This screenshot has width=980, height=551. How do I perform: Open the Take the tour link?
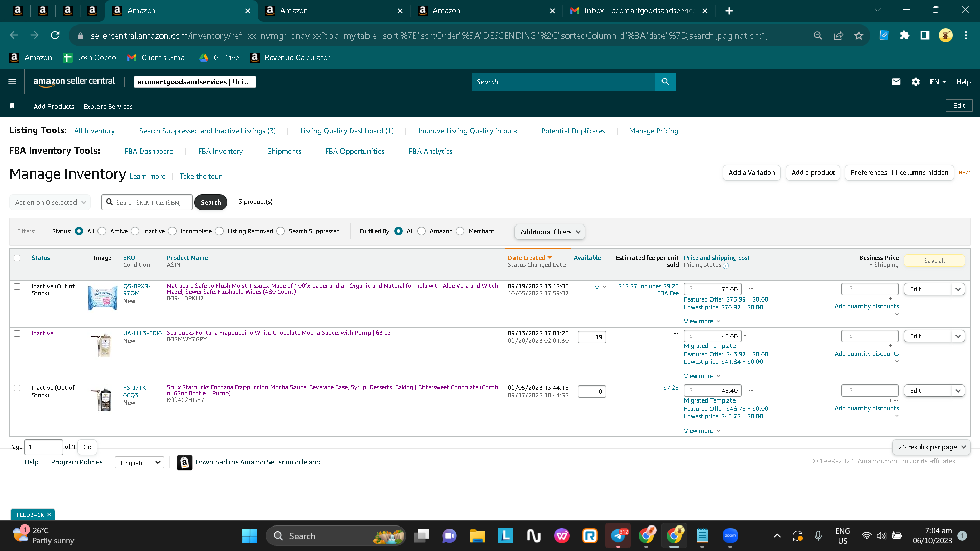(x=201, y=176)
